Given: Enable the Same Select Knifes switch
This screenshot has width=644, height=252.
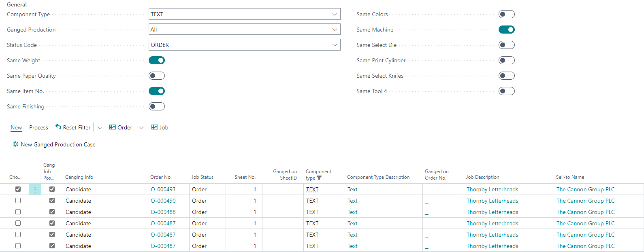Looking at the screenshot, I should point(507,76).
